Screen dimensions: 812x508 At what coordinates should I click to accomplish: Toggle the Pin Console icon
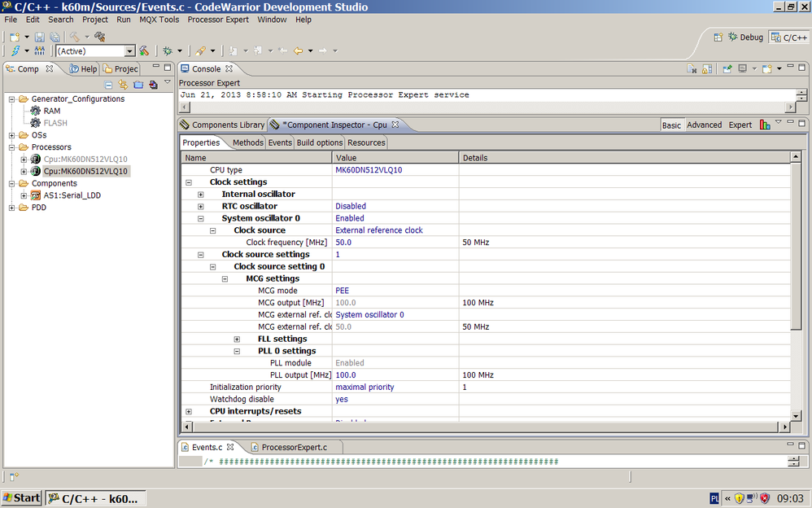click(727, 69)
